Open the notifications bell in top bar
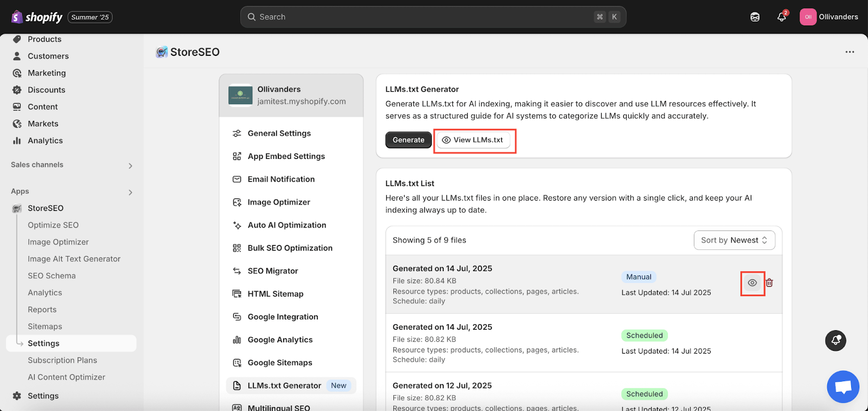Image resolution: width=868 pixels, height=411 pixels. 781,17
